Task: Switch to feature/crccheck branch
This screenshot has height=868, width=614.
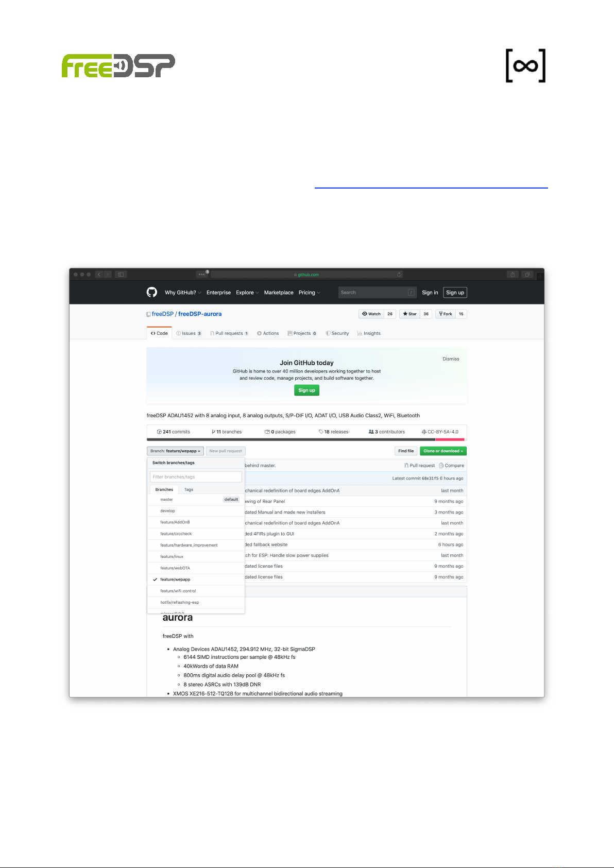Action: [x=196, y=534]
